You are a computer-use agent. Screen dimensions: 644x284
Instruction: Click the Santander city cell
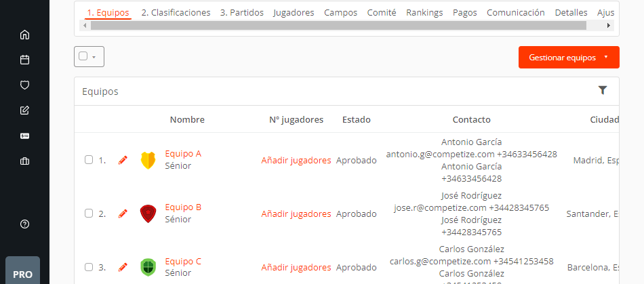click(x=592, y=214)
